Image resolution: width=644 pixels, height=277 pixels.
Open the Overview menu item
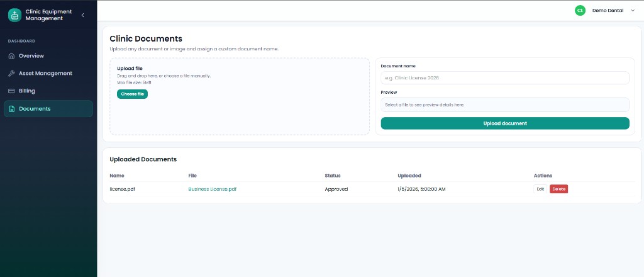tap(48, 56)
